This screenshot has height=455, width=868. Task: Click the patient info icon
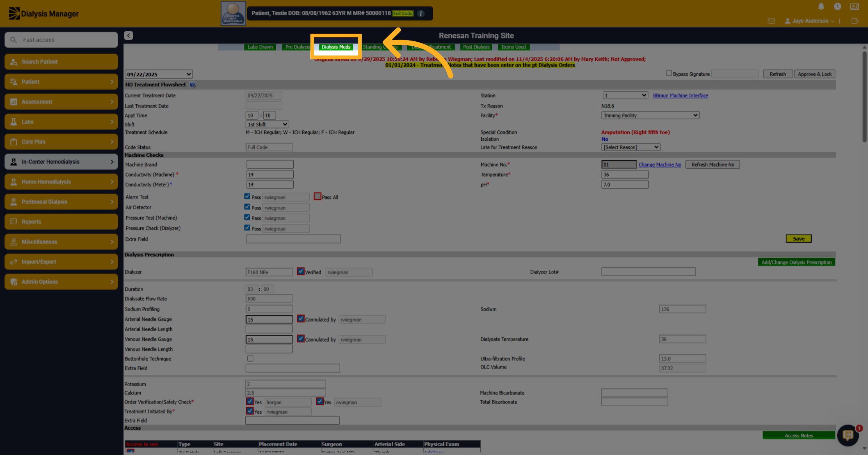coord(421,13)
